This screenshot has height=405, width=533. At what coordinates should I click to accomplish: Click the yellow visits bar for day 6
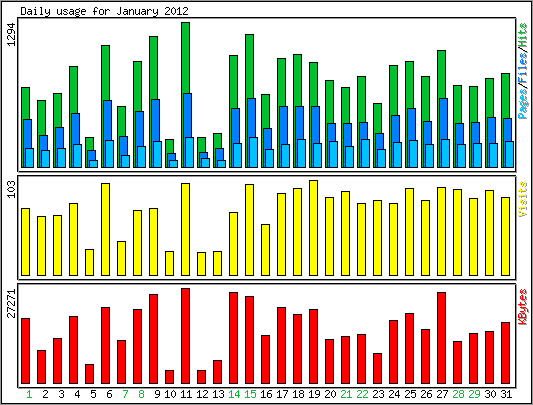pyautogui.click(x=106, y=229)
